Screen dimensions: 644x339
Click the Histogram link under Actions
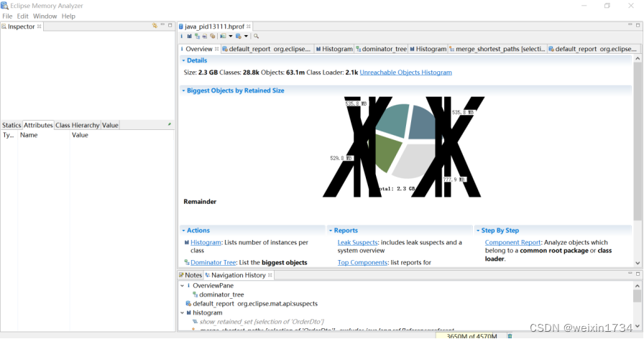tap(206, 243)
